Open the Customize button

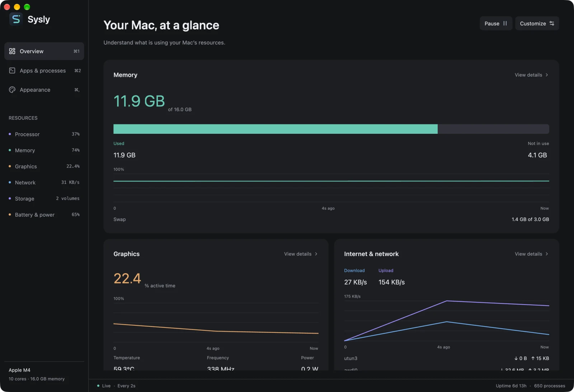tap(537, 23)
